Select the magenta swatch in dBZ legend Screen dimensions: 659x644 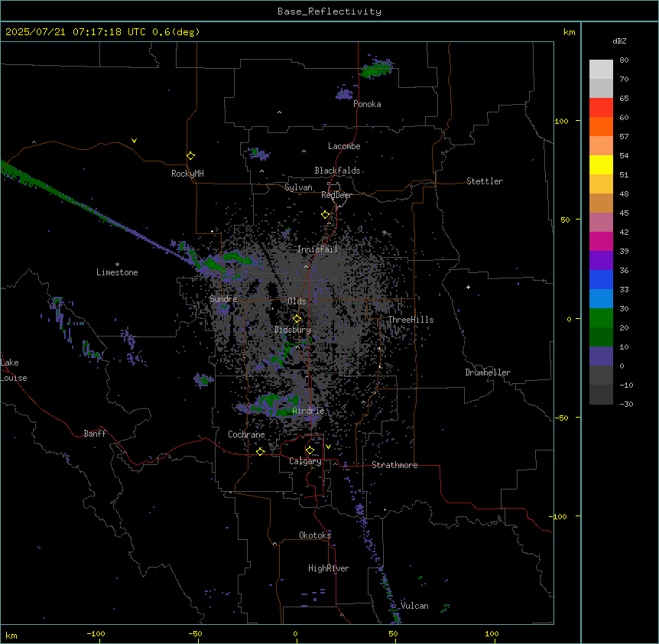click(x=601, y=241)
